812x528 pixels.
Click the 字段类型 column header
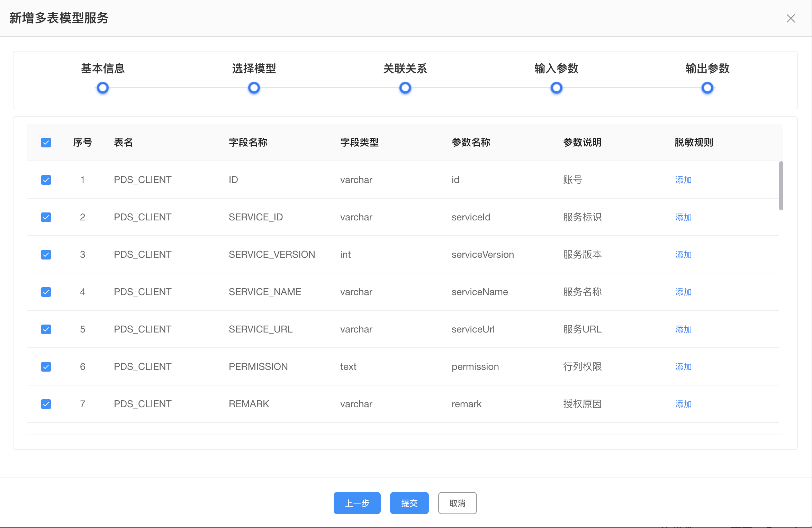(360, 143)
